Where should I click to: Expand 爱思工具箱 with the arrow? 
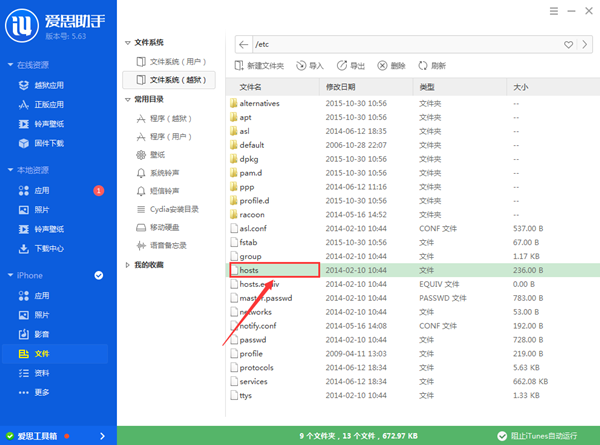tap(102, 436)
